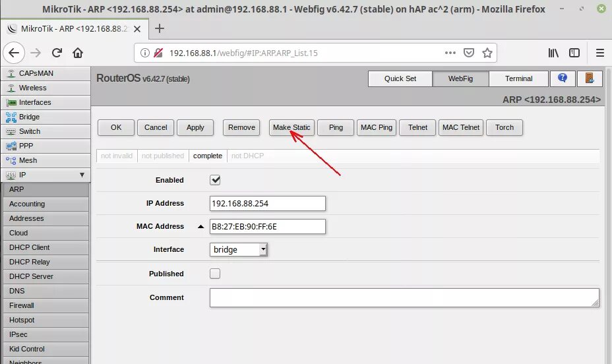This screenshot has width=612, height=364.
Task: Reload the page with the refresh icon
Action: [x=57, y=53]
